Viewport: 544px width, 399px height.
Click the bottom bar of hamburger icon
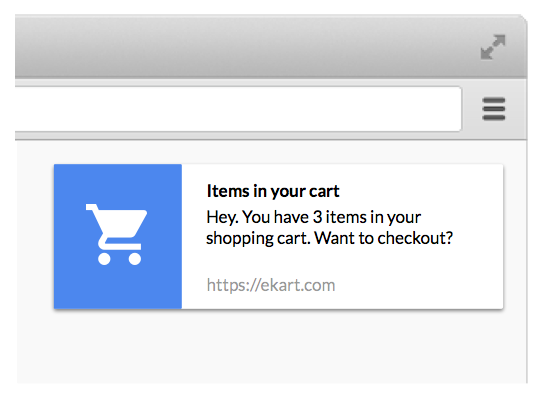coord(493,118)
